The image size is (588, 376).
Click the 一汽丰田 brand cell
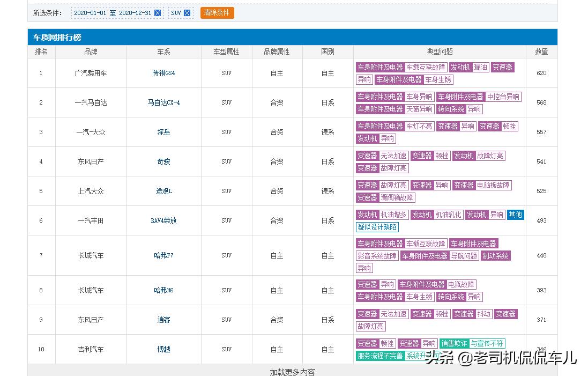click(x=91, y=220)
